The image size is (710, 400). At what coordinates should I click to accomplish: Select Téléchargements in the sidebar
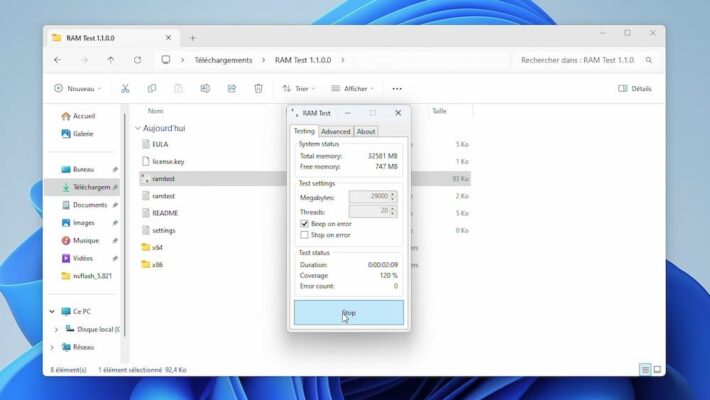click(82, 187)
